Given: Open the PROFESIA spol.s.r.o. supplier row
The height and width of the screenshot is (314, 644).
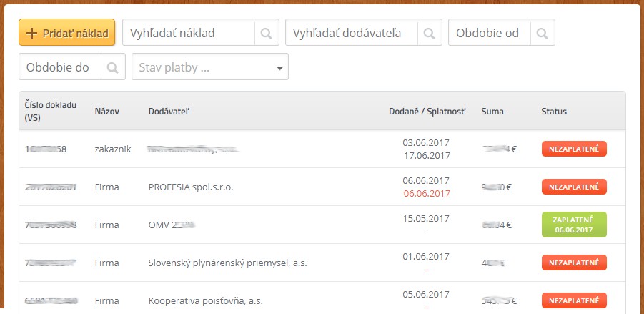Looking at the screenshot, I should [x=322, y=187].
